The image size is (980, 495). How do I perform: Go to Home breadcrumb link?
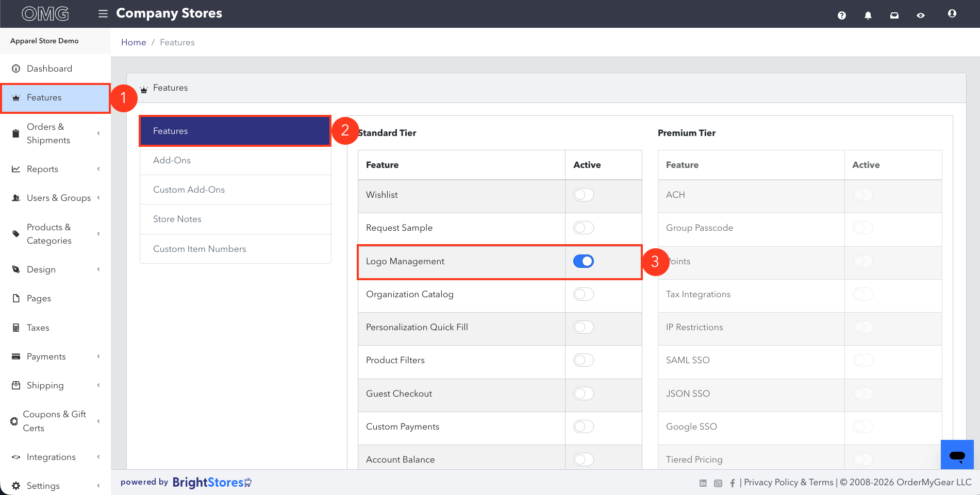134,42
